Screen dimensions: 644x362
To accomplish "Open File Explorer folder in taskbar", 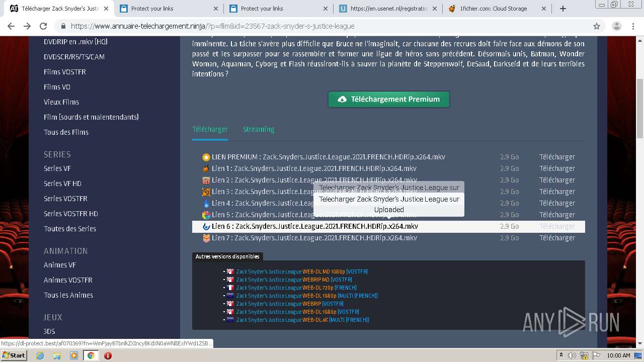I will (x=57, y=355).
